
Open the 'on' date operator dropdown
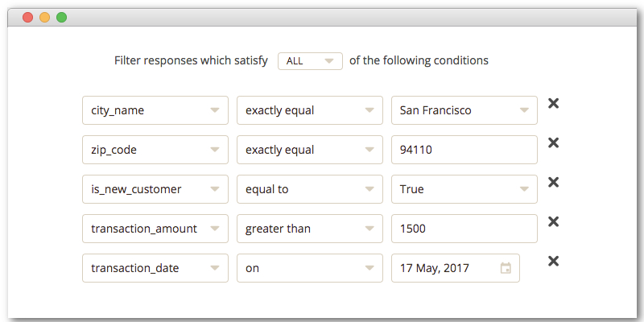click(x=310, y=268)
